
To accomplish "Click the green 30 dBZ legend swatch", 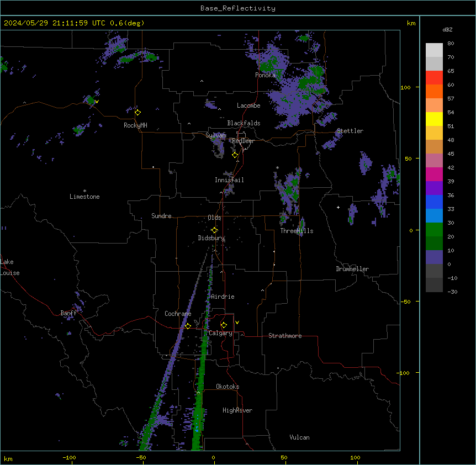I will 434,230.
